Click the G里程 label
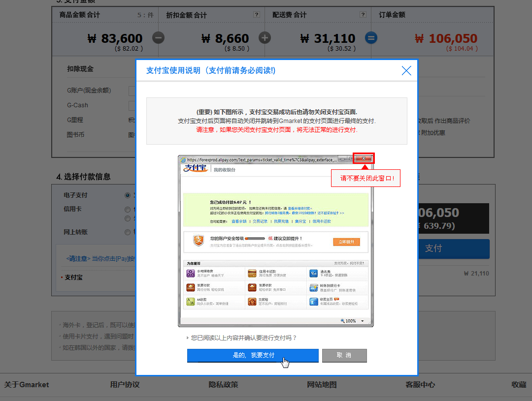This screenshot has height=401, width=532. pyautogui.click(x=75, y=120)
